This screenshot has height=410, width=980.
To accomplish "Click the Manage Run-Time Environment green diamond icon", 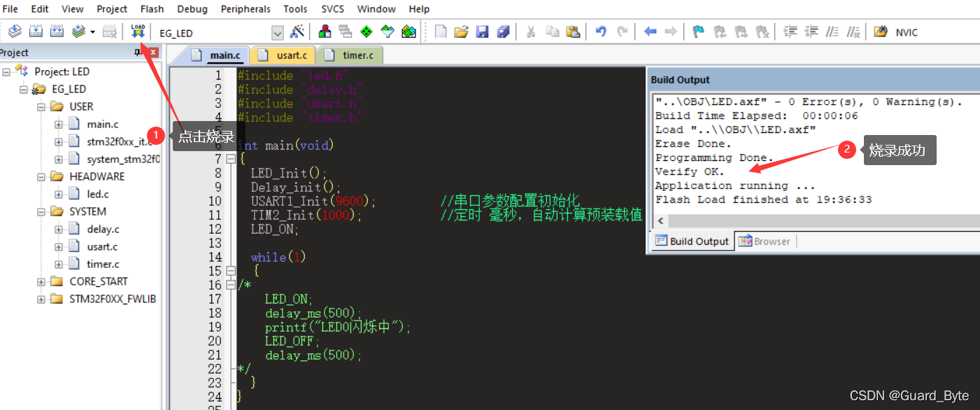I will click(x=366, y=31).
